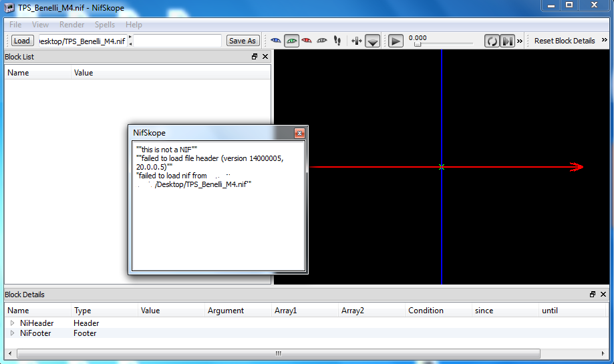614x364 pixels.
Task: Click Block Details Argument column header
Action: (238, 311)
